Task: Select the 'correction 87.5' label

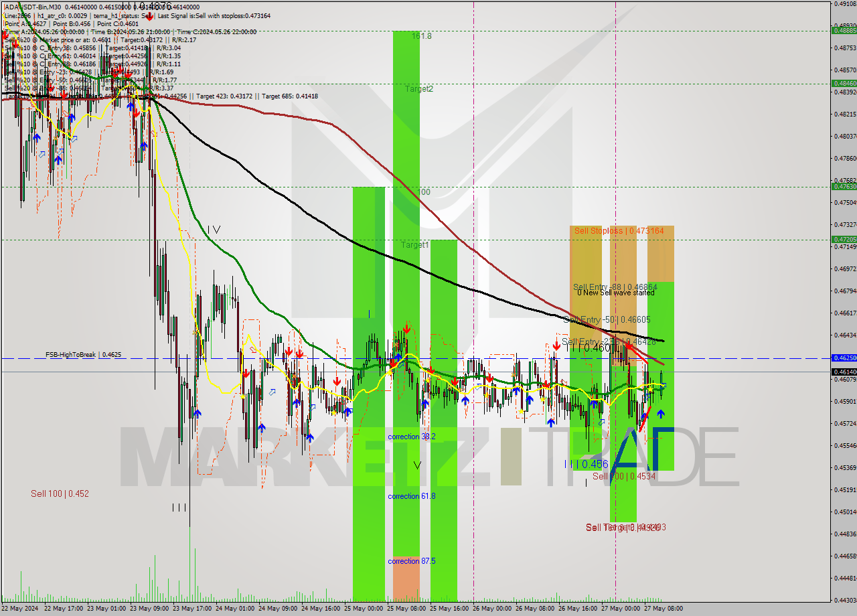Action: [x=412, y=561]
